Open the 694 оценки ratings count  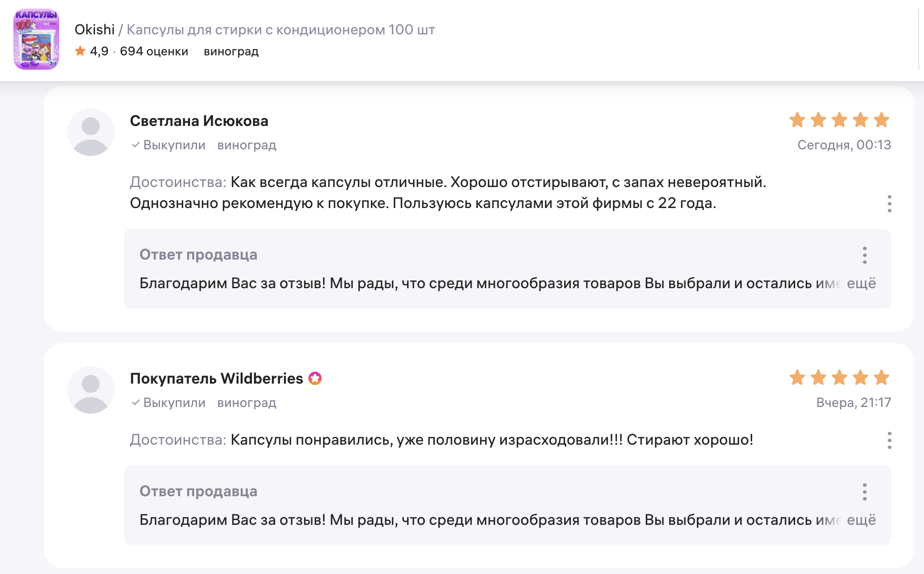click(x=154, y=51)
